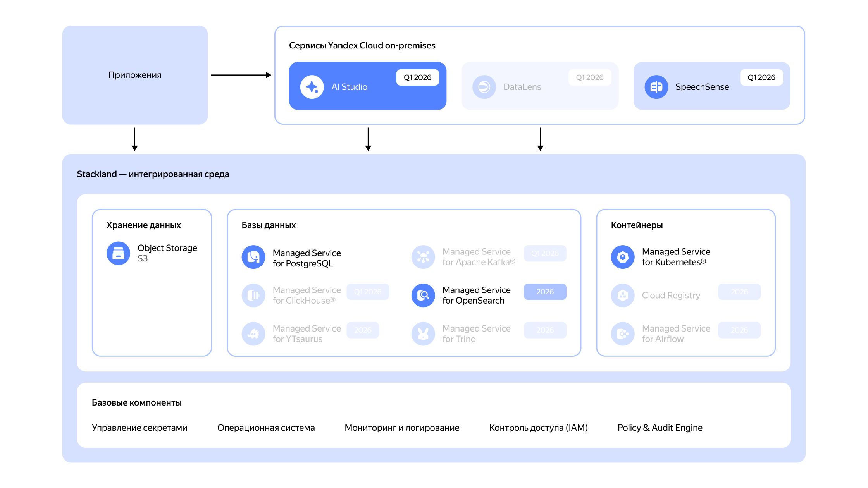Click the OpenSearch magnifier icon
The image size is (868, 488).
(x=423, y=296)
